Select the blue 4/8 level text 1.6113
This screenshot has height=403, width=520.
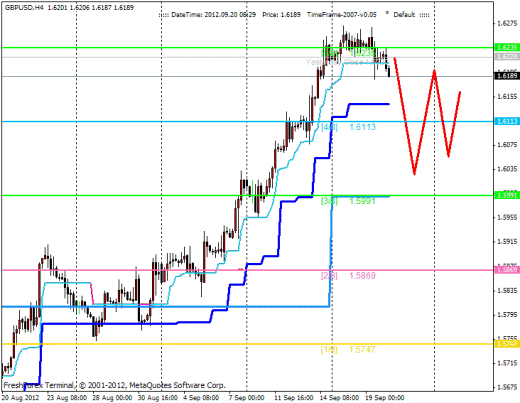(x=362, y=127)
